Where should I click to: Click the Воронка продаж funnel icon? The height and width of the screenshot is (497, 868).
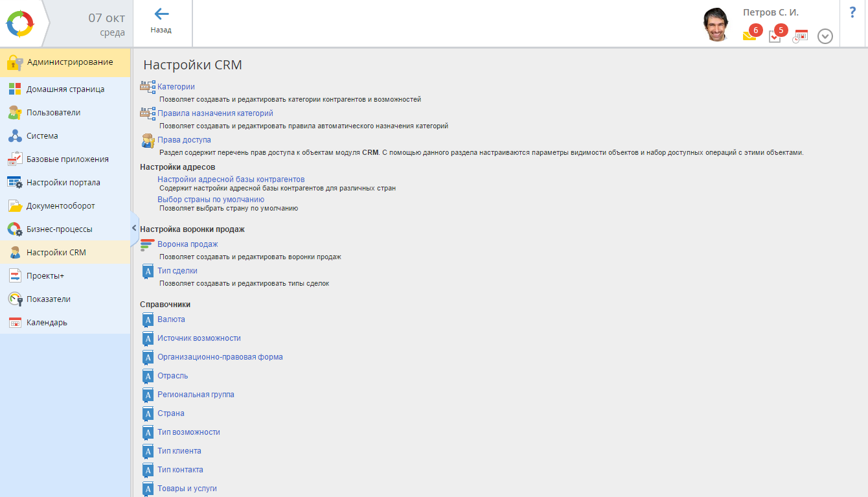coord(148,245)
